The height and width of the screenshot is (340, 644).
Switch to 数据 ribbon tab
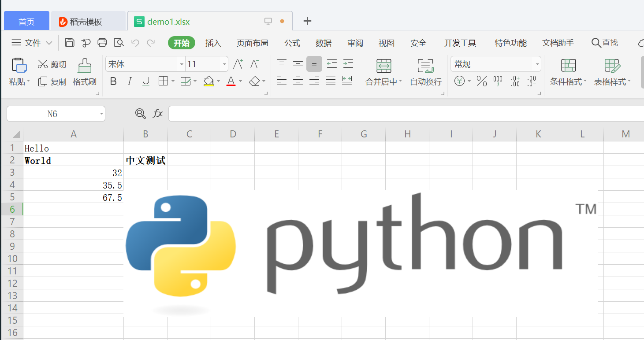(x=324, y=43)
